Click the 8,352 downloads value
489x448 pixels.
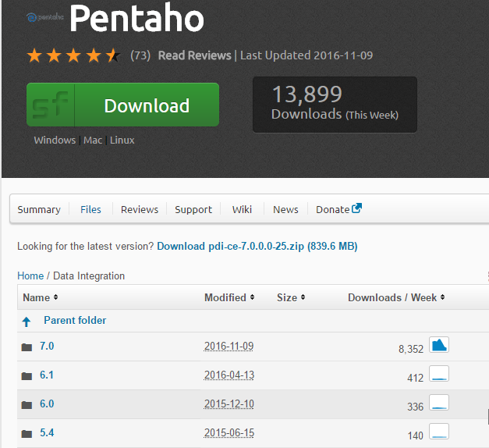[x=411, y=349]
